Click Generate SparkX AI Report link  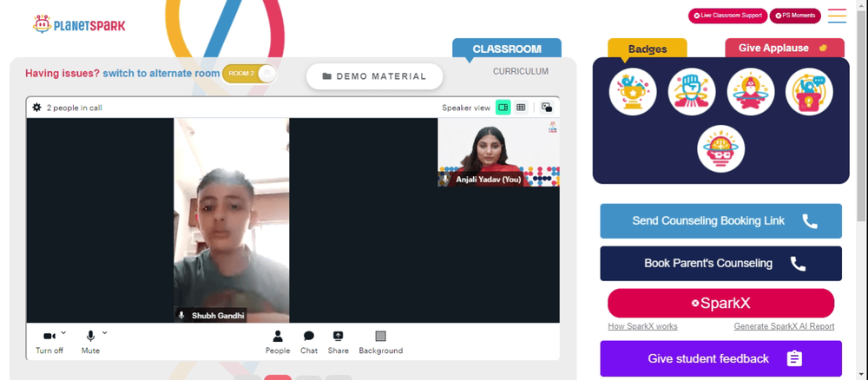pyautogui.click(x=784, y=326)
